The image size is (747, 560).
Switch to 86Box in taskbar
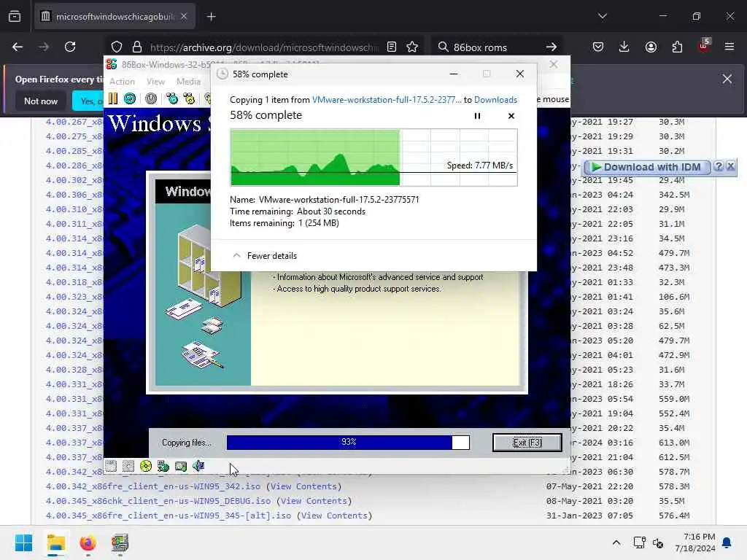tap(120, 542)
